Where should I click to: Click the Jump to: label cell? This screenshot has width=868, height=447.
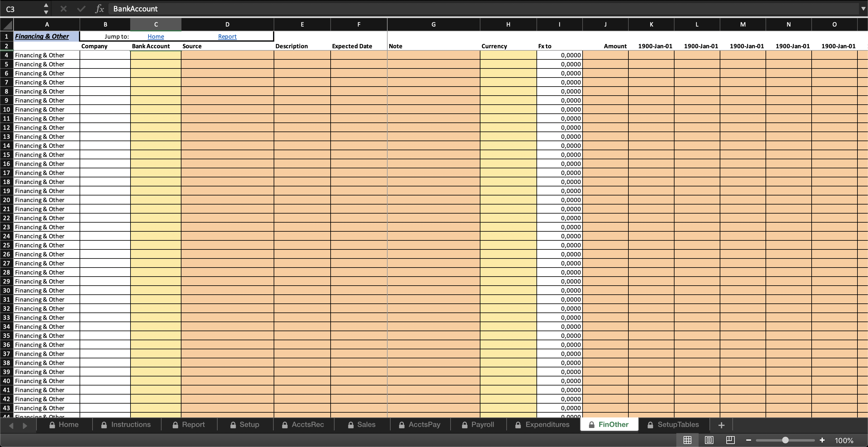pyautogui.click(x=105, y=36)
